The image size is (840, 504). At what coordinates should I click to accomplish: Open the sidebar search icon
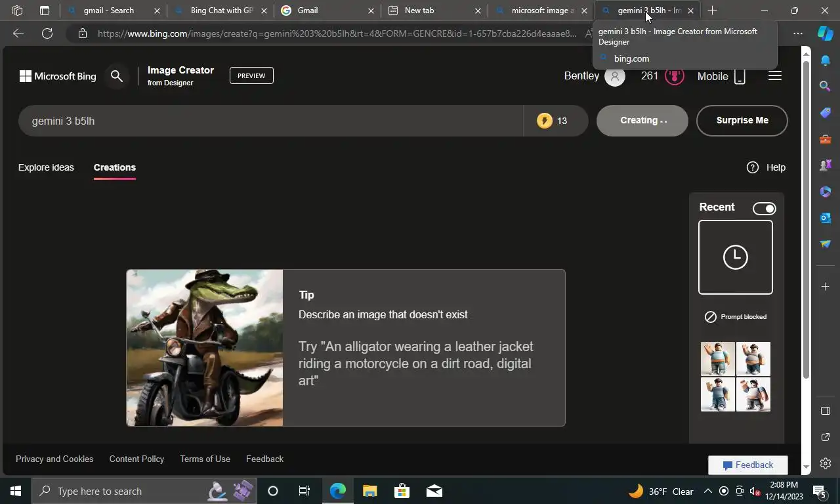pyautogui.click(x=826, y=86)
